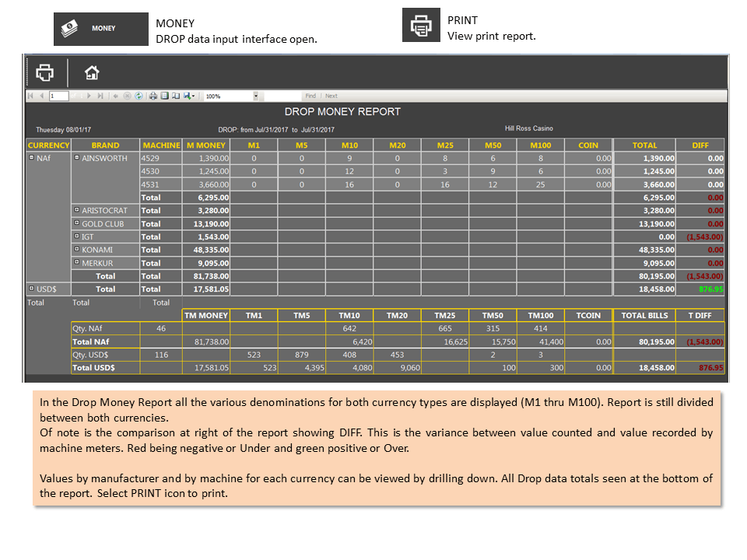Click the MONEY drop input button
This screenshot has height=560, width=747.
[101, 29]
